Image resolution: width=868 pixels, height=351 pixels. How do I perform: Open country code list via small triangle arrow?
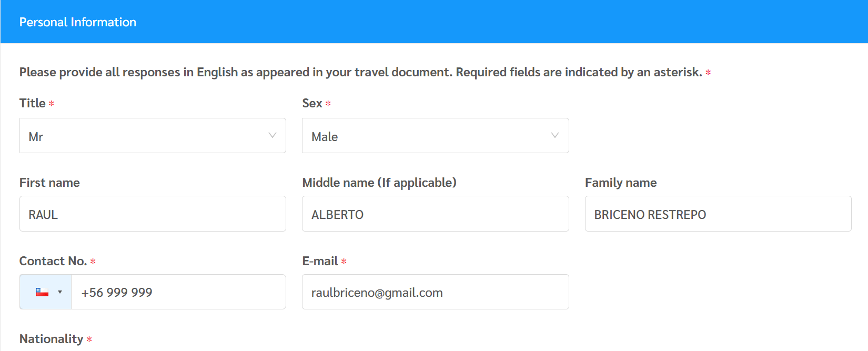coord(60,292)
